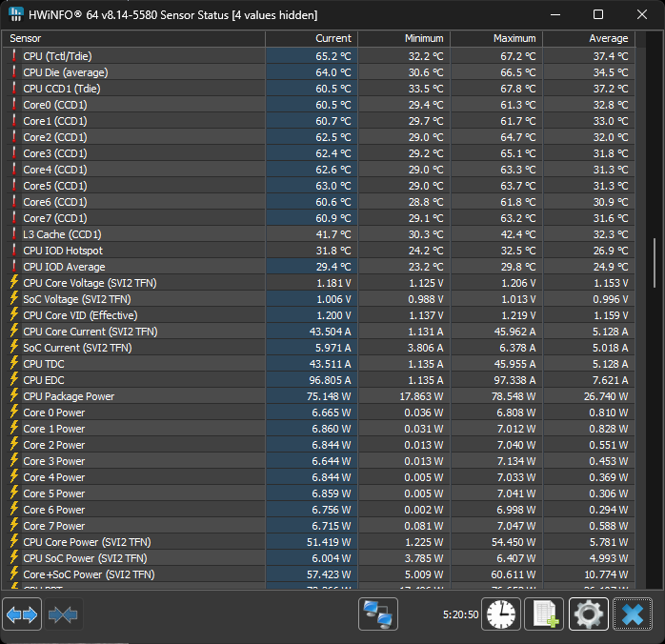Click lightning icon beside CPU Core VID

[14, 314]
